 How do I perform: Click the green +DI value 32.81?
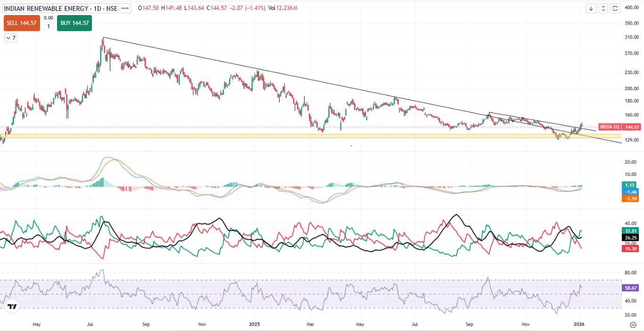(630, 231)
